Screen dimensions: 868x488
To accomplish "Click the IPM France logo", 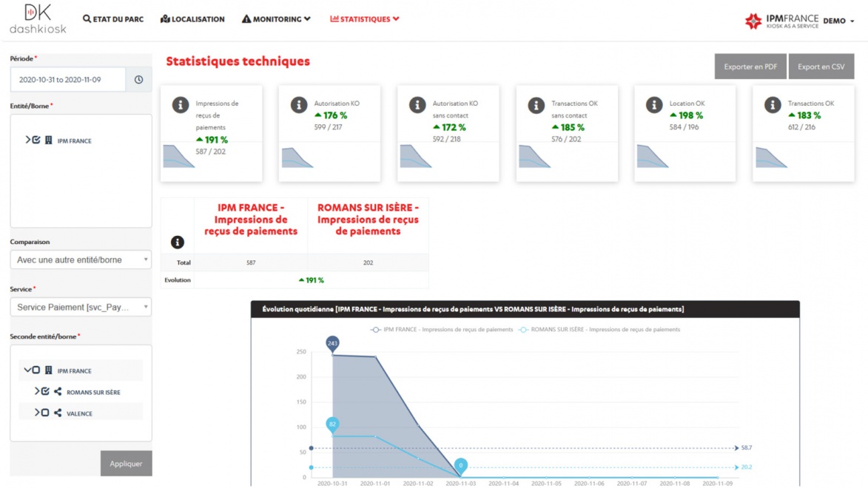I will click(781, 21).
